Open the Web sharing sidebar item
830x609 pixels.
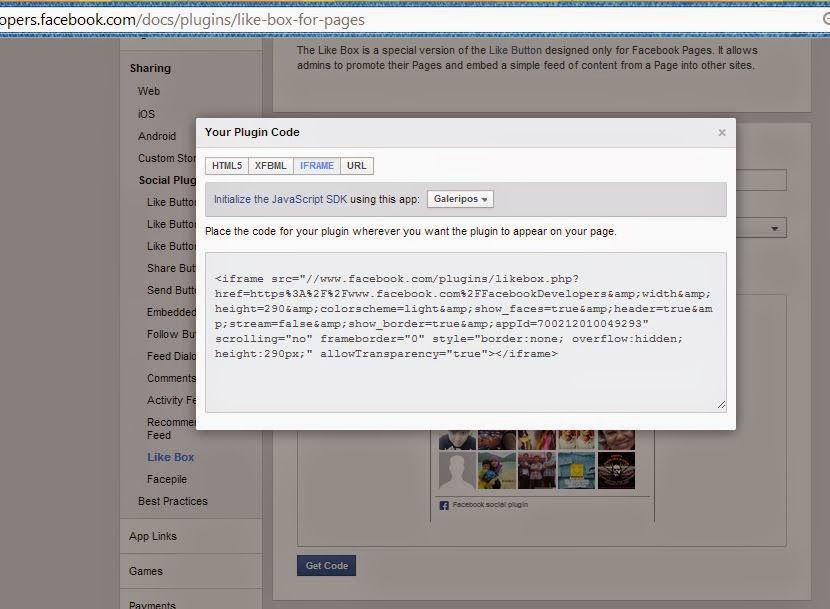[149, 91]
